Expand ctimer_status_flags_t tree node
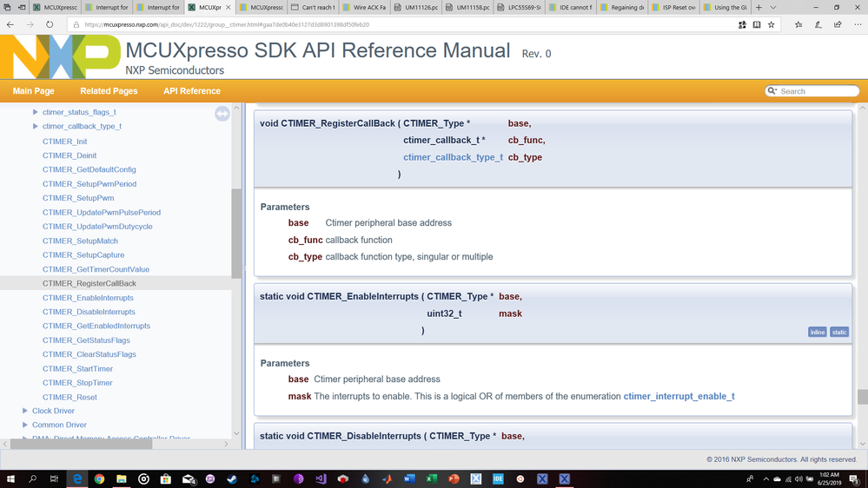Image resolution: width=868 pixels, height=488 pixels. point(36,112)
